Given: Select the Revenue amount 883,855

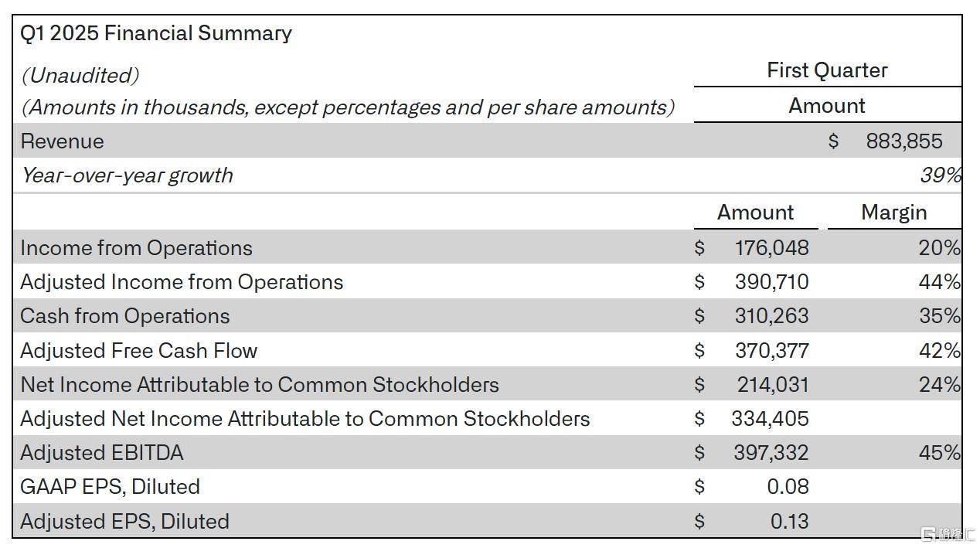Looking at the screenshot, I should pyautogui.click(x=903, y=141).
